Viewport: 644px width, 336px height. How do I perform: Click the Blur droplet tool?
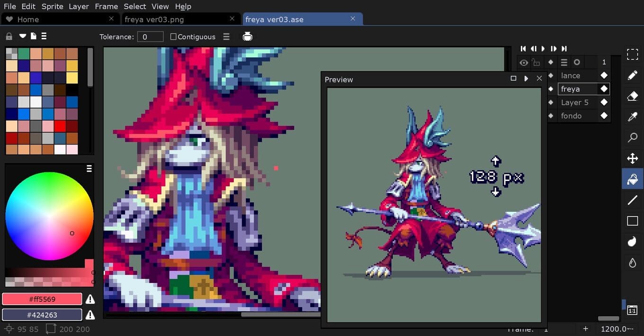[x=632, y=263]
